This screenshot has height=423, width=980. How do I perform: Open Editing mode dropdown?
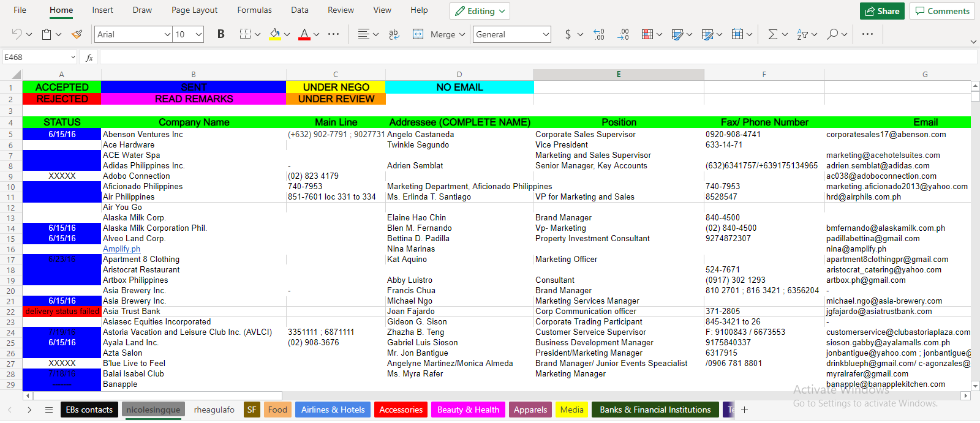click(x=480, y=11)
